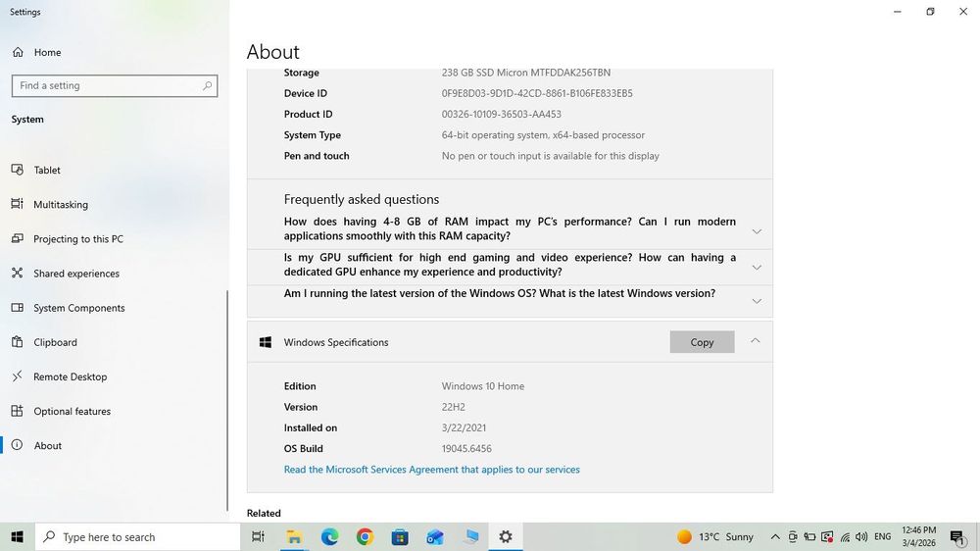The width and height of the screenshot is (980, 551).
Task: Collapse the Windows Specifications section
Action: [x=755, y=341]
